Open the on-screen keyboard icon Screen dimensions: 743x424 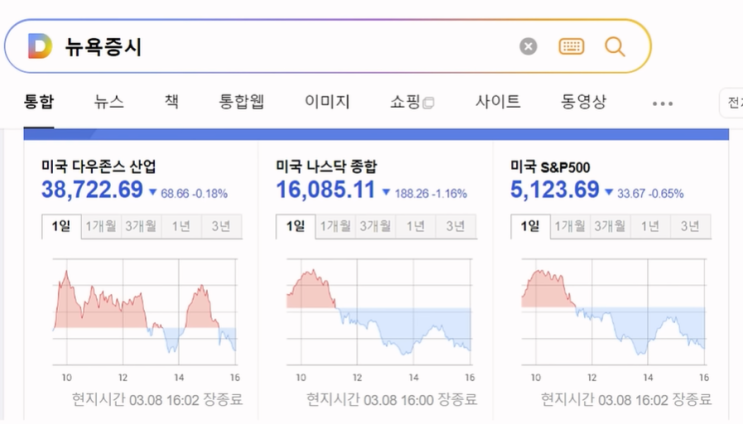coord(571,46)
